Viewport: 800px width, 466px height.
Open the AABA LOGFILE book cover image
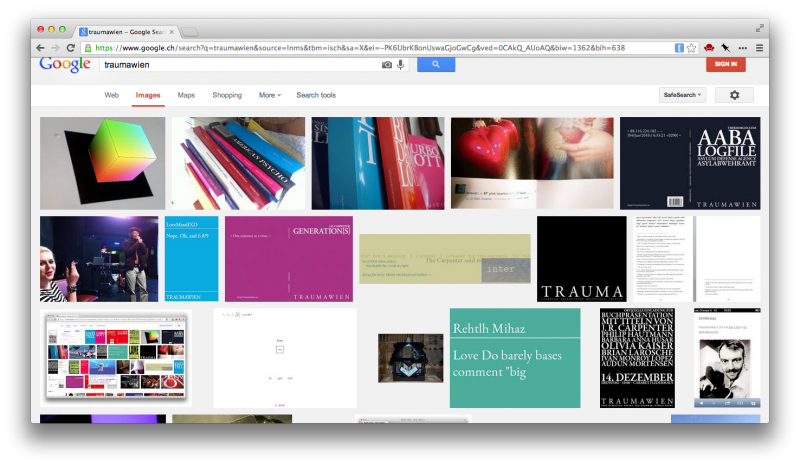tap(690, 163)
